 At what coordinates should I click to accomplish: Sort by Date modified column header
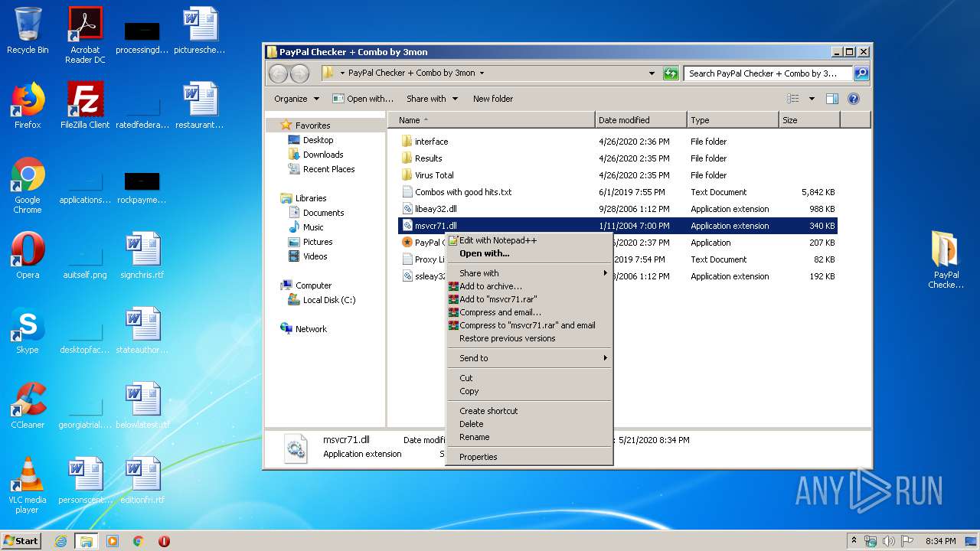click(x=641, y=120)
